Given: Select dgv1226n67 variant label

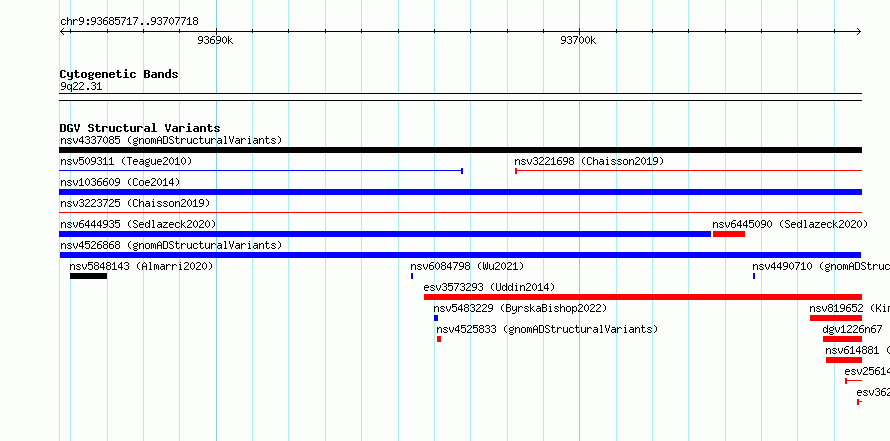Looking at the screenshot, I should [x=853, y=329].
